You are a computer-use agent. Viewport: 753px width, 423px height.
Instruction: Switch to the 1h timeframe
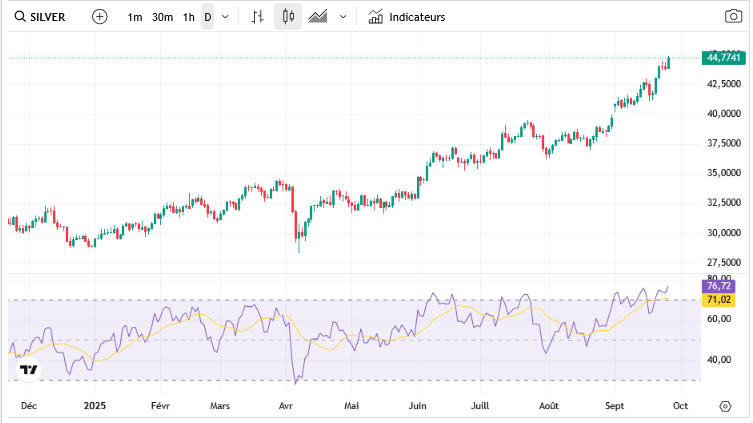(188, 17)
